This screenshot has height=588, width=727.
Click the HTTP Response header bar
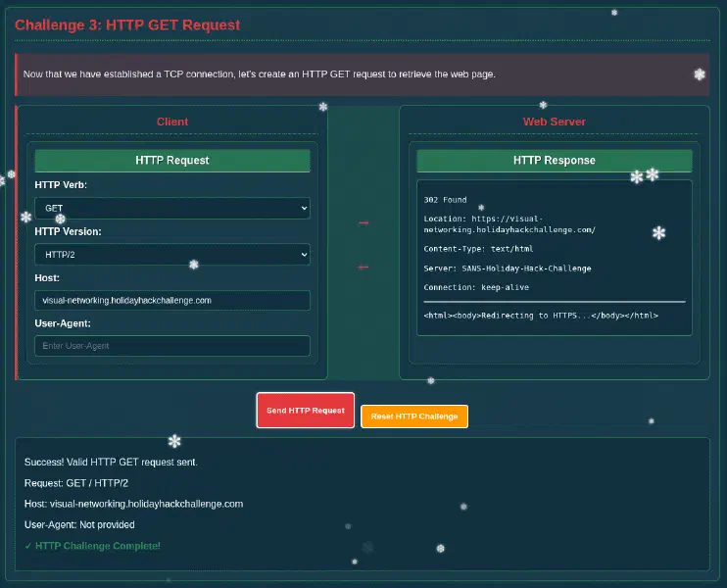[x=554, y=161]
